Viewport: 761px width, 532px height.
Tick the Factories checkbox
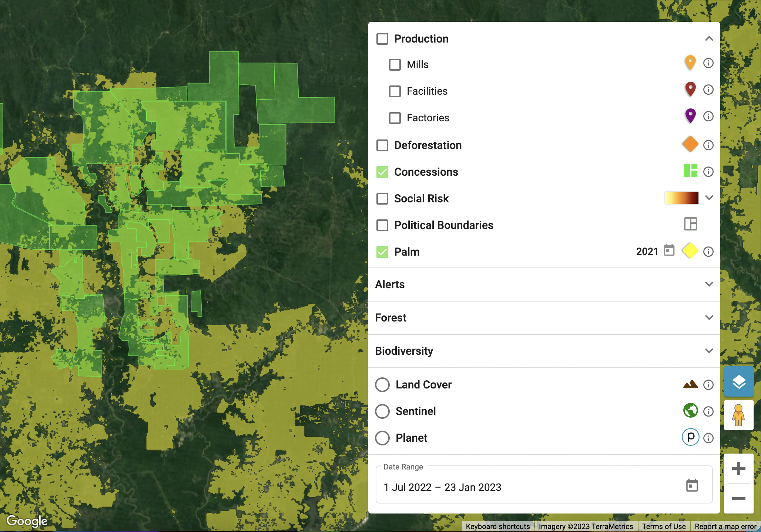(395, 118)
